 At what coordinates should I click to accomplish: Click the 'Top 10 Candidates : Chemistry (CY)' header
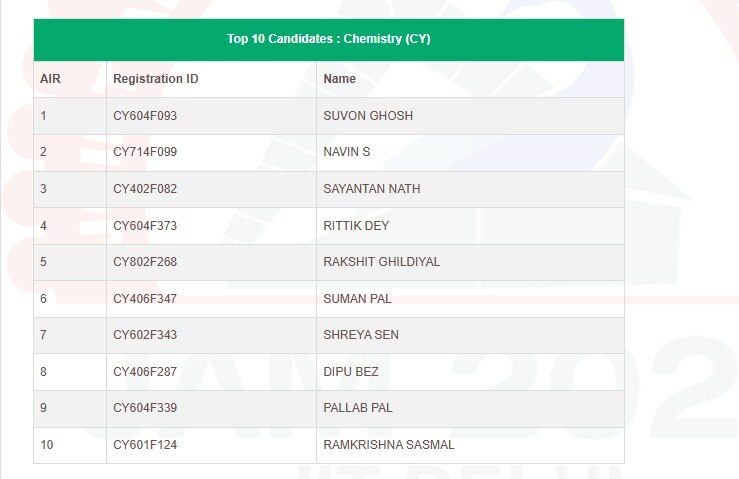click(x=328, y=40)
